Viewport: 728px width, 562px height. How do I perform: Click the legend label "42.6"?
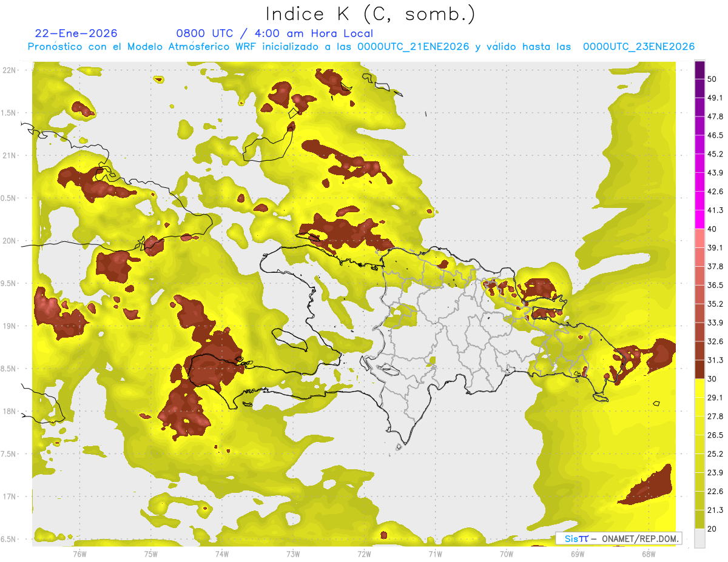pyautogui.click(x=715, y=192)
